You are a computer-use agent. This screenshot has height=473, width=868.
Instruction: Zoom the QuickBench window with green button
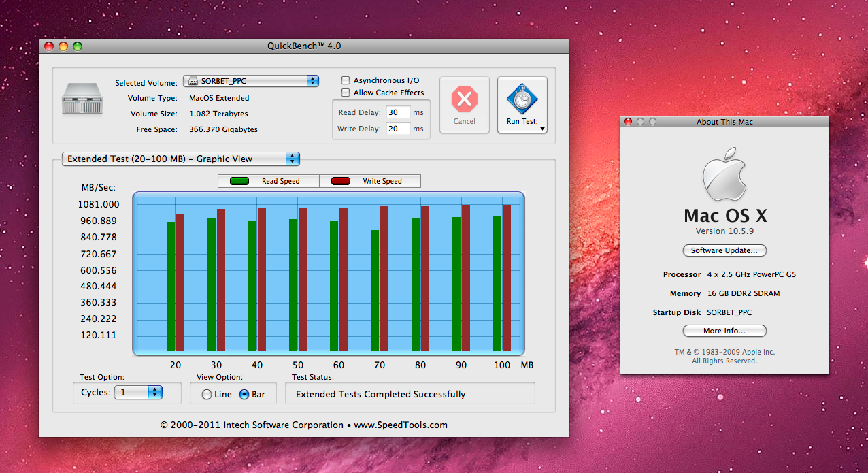tap(78, 46)
